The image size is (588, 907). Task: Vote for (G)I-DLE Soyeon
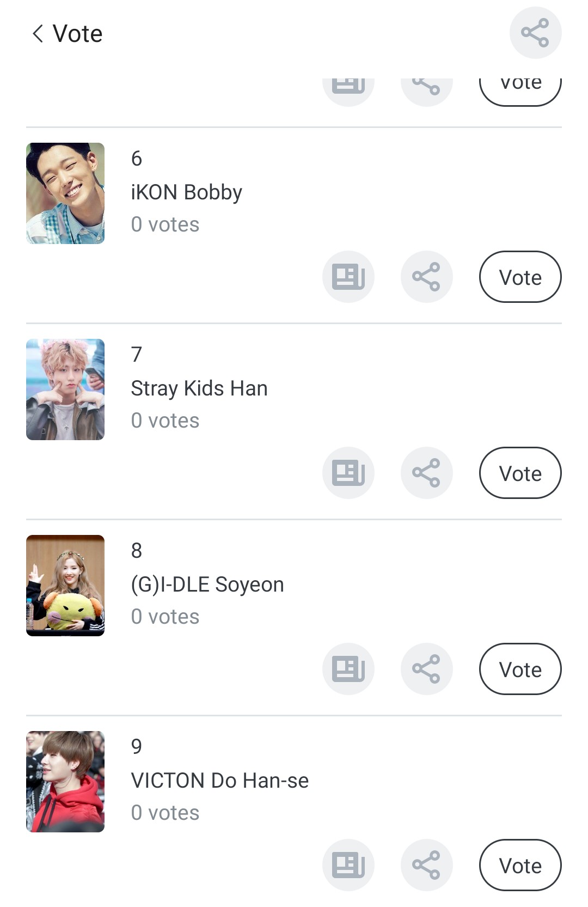[520, 669]
